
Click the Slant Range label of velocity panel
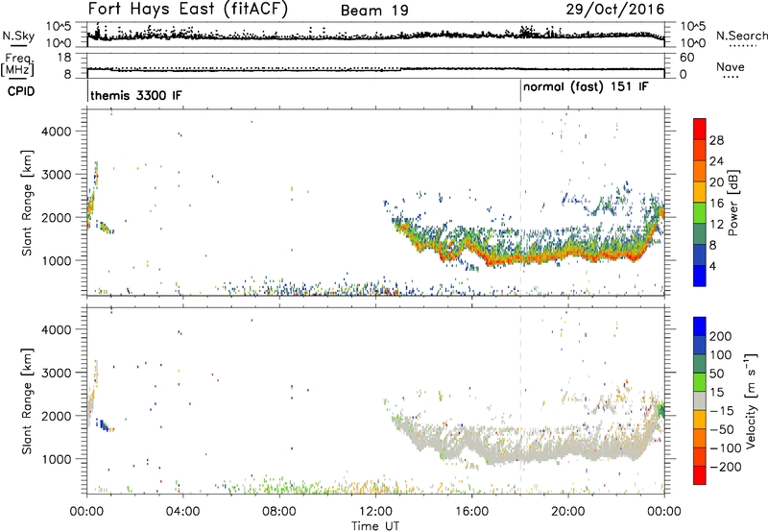(x=27, y=401)
